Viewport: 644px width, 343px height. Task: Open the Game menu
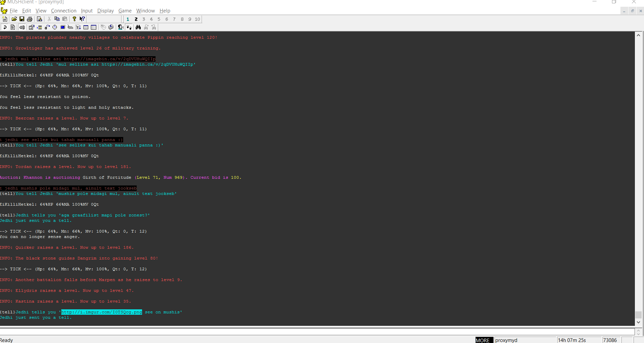125,11
